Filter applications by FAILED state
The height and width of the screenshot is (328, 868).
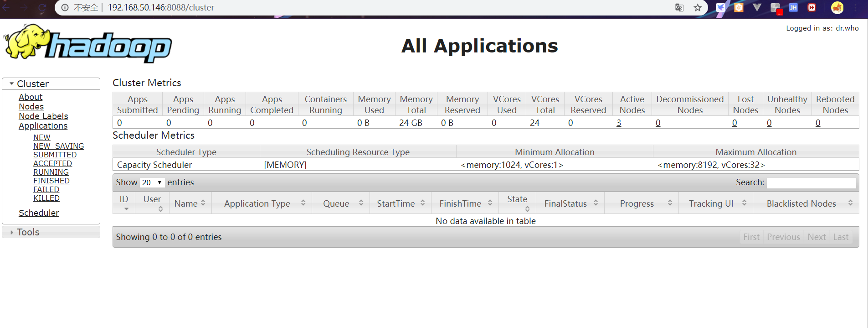(x=46, y=189)
